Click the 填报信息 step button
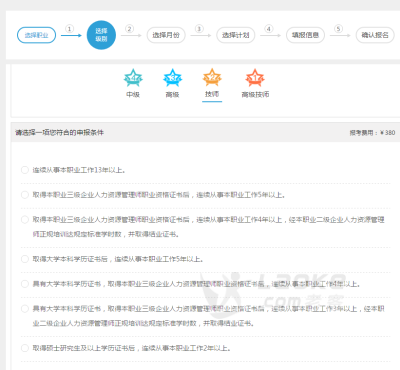The height and width of the screenshot is (370, 400). tap(305, 35)
